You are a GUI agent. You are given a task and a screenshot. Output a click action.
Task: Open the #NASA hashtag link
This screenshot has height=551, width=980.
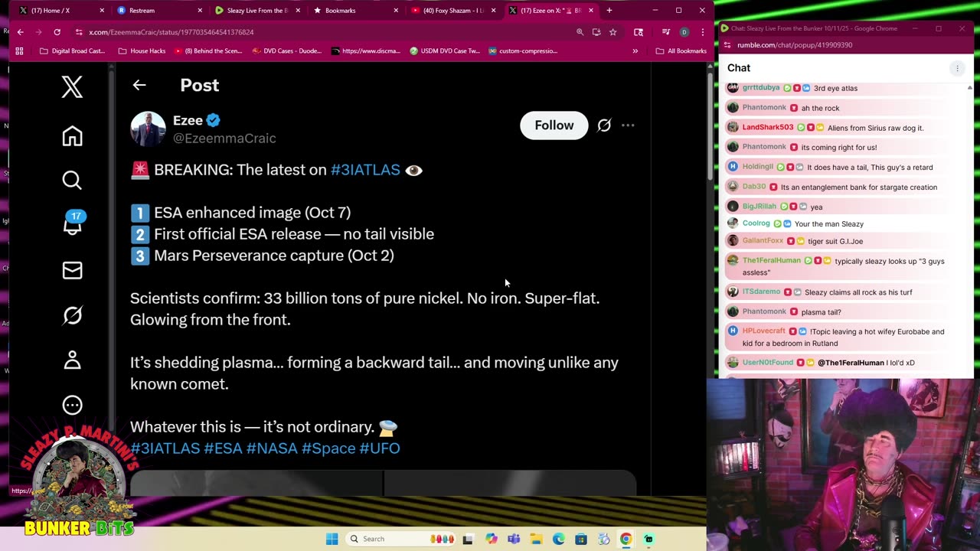click(x=272, y=448)
